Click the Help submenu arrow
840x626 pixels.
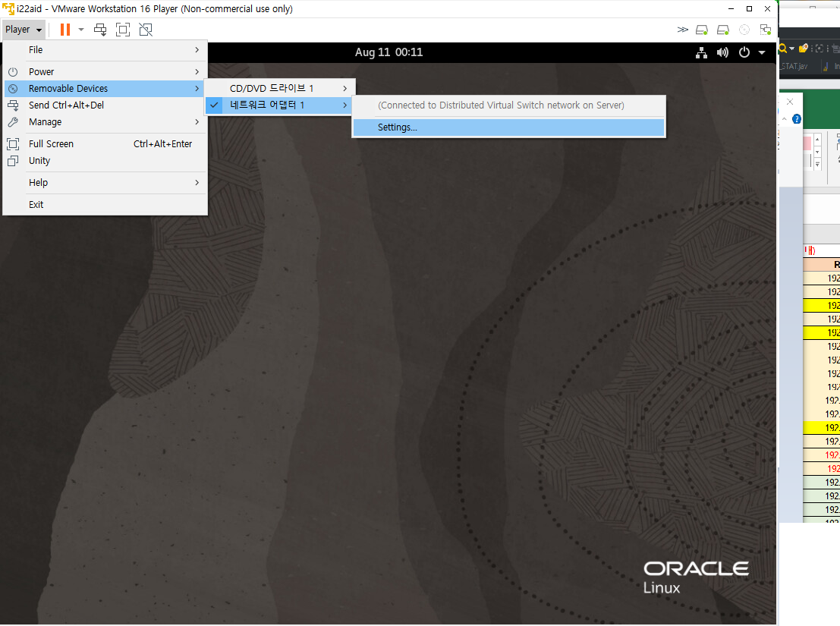(x=197, y=183)
